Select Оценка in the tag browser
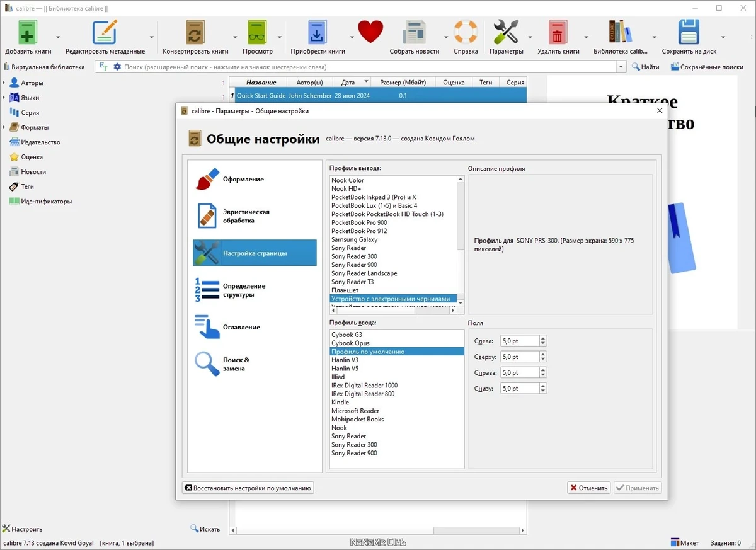 tap(31, 157)
